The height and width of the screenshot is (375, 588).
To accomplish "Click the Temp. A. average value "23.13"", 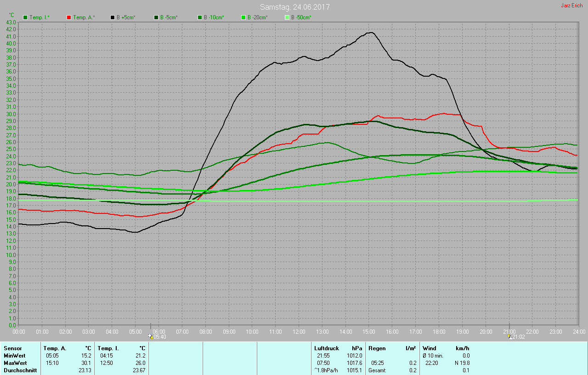I will 85,370.
